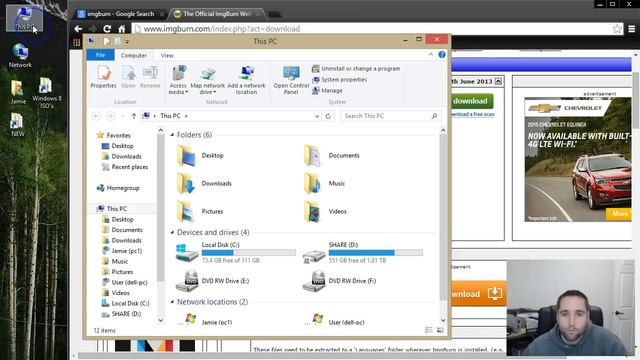Select the Downloads folder in main pane

[204, 183]
